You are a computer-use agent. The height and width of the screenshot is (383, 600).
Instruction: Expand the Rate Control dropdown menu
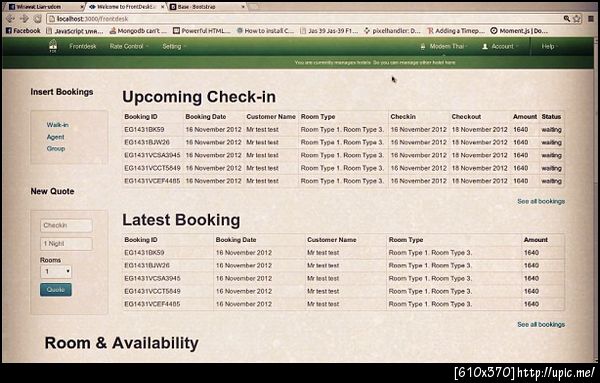129,46
